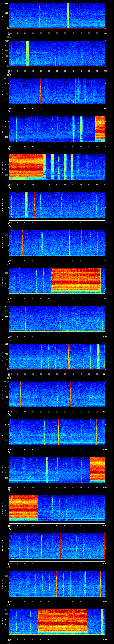Viewport: 114px width, 644px height.
Task: Click the bright burst near 11 seconds in the 10:02:00 panel
Action: pos(28,53)
